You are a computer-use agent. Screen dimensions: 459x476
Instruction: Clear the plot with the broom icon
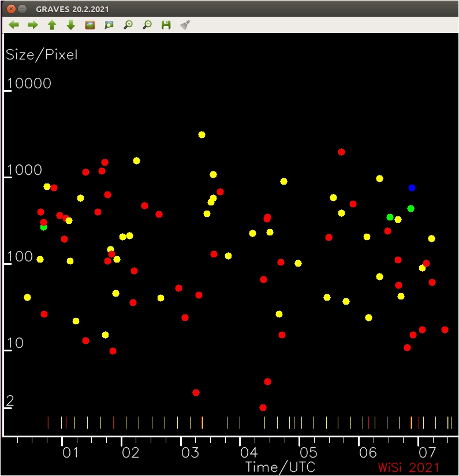click(x=185, y=25)
